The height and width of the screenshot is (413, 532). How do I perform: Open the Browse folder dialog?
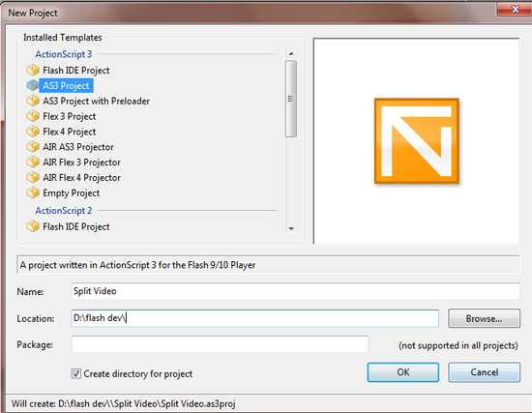pos(484,318)
